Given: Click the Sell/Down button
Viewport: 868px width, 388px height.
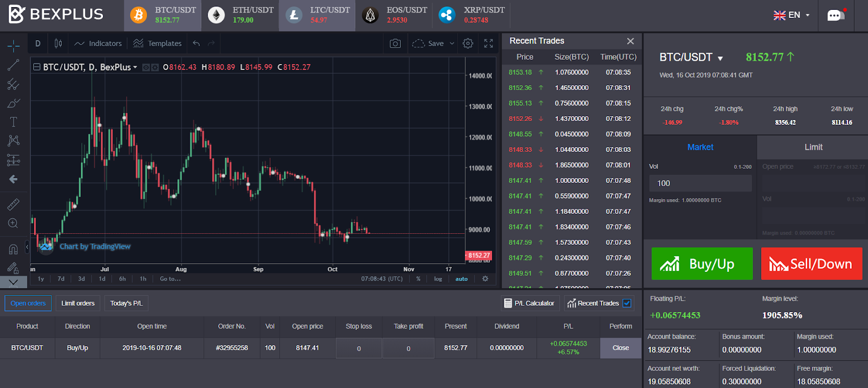Looking at the screenshot, I should [812, 264].
